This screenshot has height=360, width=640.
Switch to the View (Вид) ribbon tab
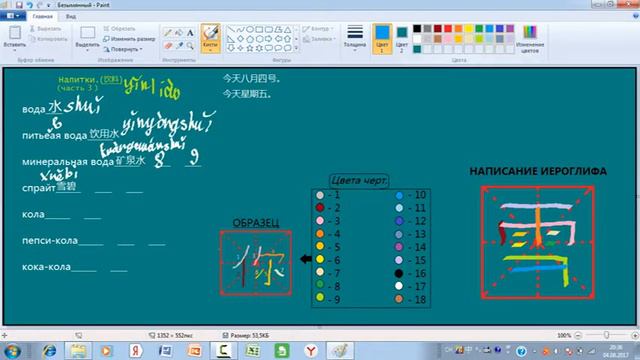point(71,16)
